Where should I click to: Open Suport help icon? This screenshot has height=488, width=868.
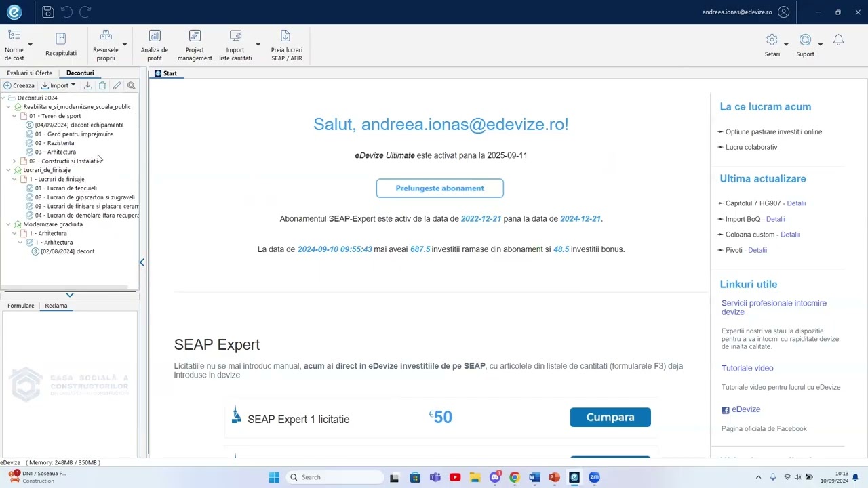point(805,41)
